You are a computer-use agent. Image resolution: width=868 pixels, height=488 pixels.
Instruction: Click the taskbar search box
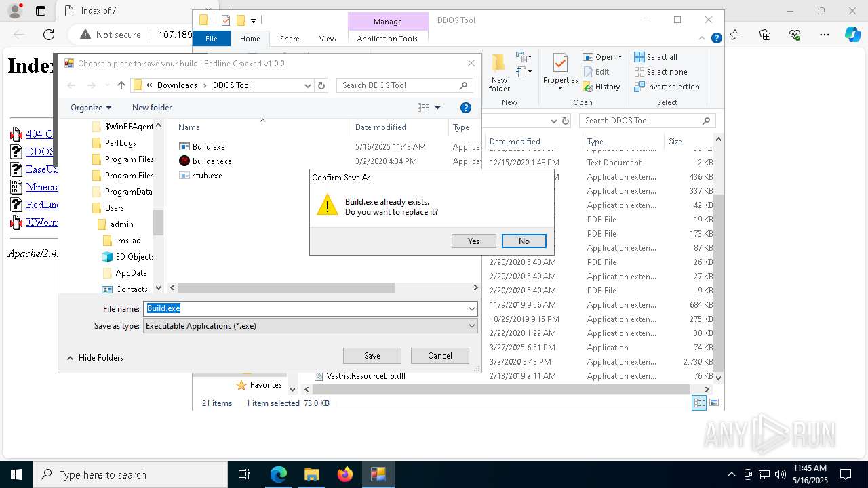(130, 474)
